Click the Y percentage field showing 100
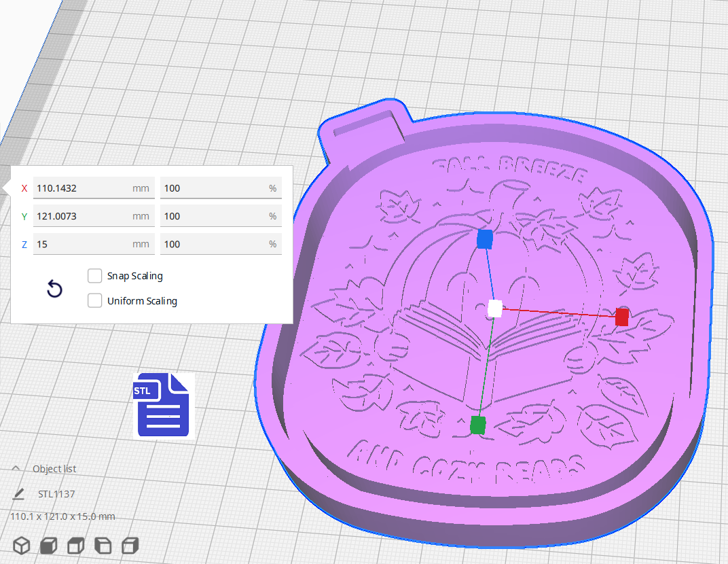Image resolution: width=728 pixels, height=564 pixels. [220, 215]
